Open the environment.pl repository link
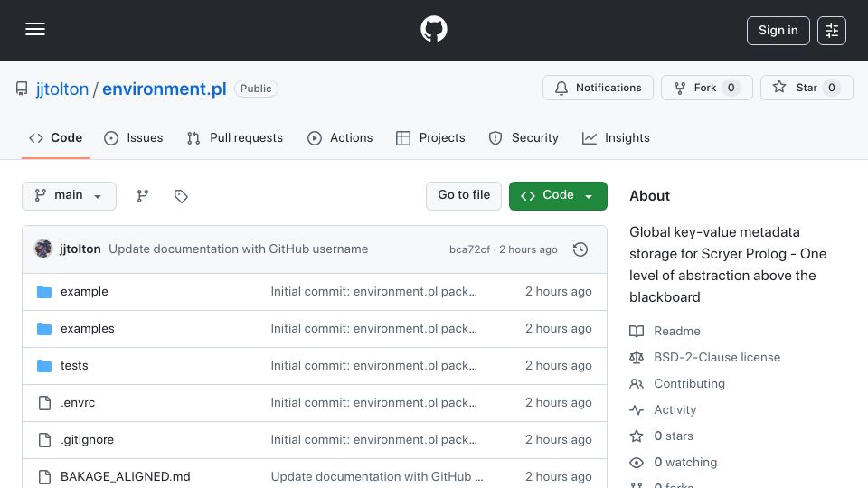The height and width of the screenshot is (488, 868). coord(165,89)
